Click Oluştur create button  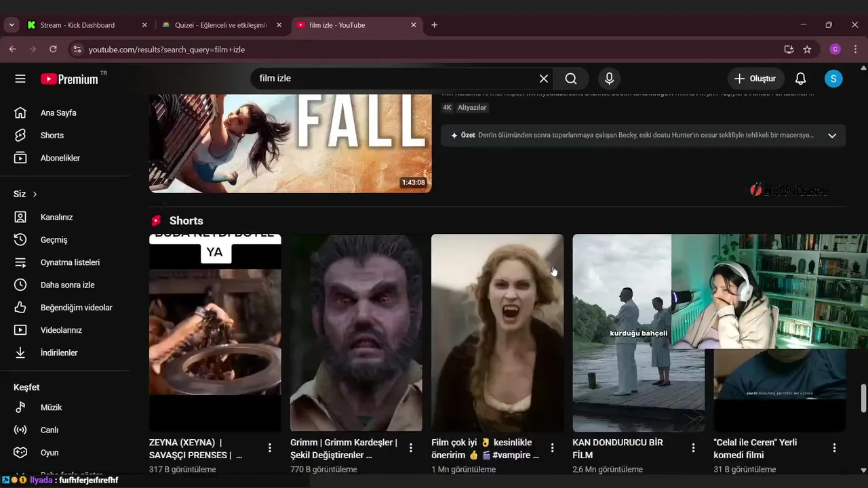coord(755,79)
